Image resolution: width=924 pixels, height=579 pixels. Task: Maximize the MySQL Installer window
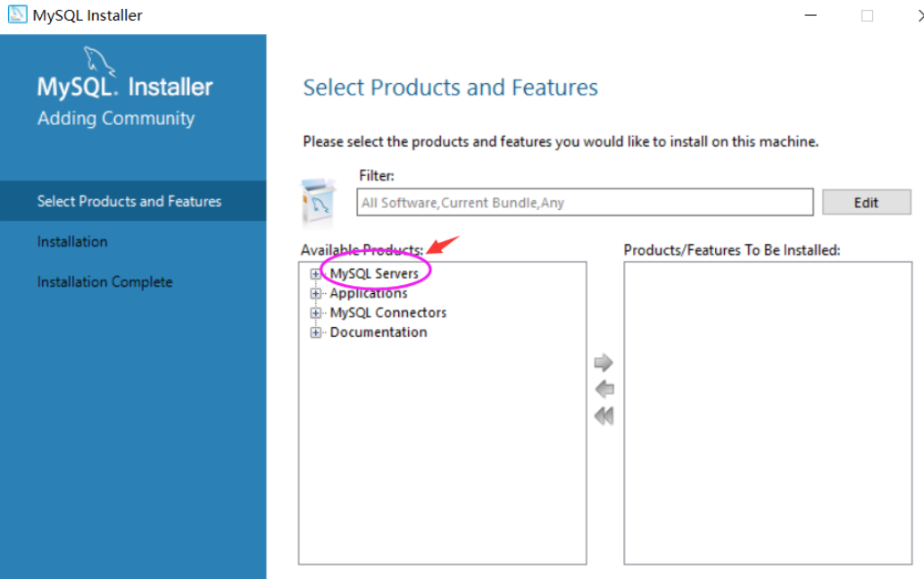point(867,15)
